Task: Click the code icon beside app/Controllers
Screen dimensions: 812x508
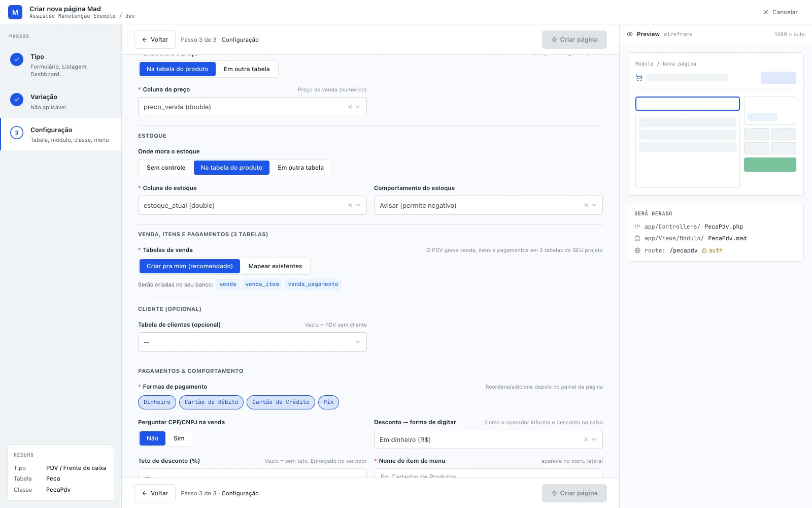Action: pos(637,227)
